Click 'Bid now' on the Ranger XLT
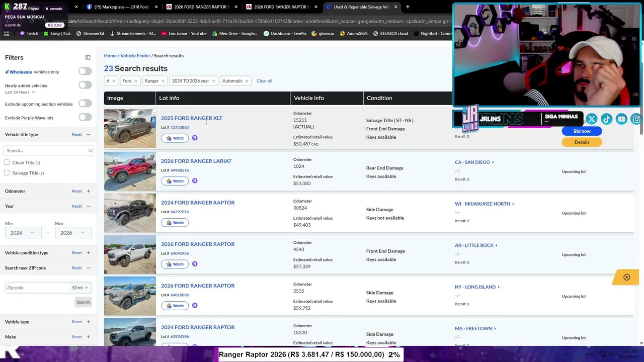 pos(582,131)
